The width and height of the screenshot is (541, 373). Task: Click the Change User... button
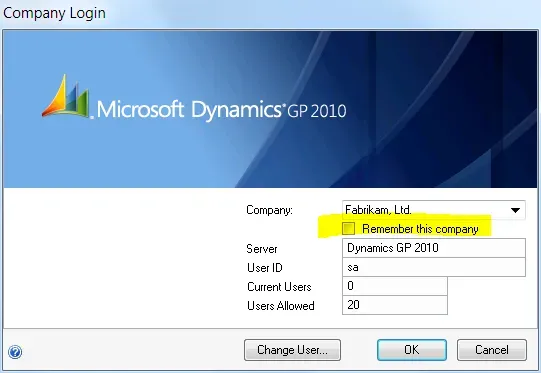coord(292,350)
